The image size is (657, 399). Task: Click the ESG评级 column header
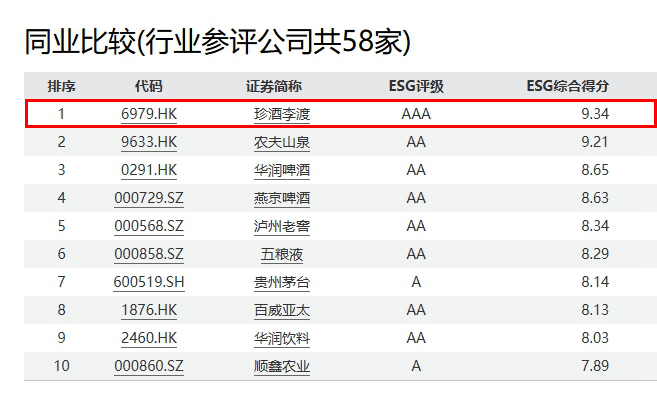[x=416, y=86]
